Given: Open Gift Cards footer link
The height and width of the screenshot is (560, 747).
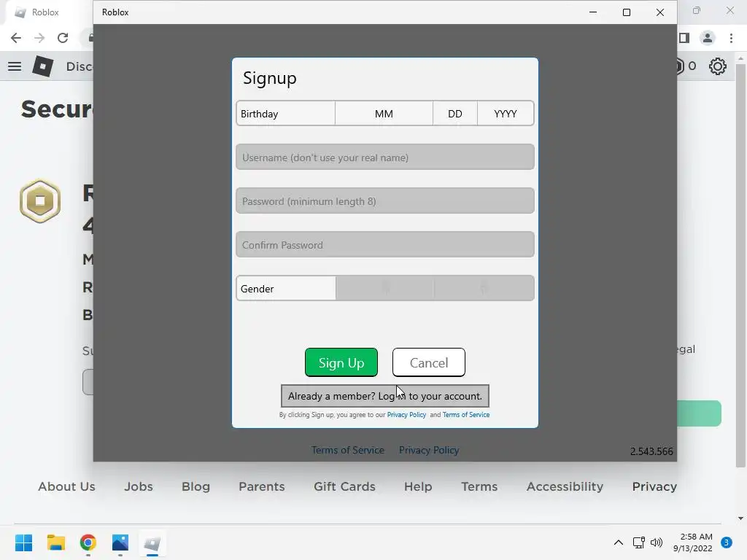Looking at the screenshot, I should [344, 486].
